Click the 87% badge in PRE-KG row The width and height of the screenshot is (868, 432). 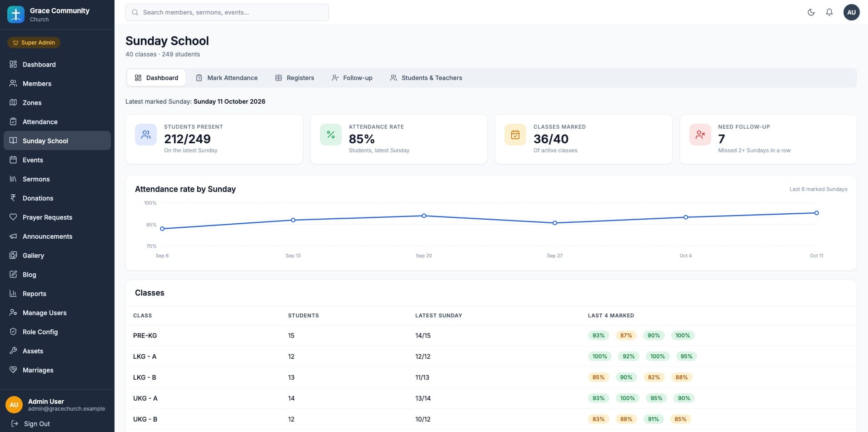coord(626,335)
